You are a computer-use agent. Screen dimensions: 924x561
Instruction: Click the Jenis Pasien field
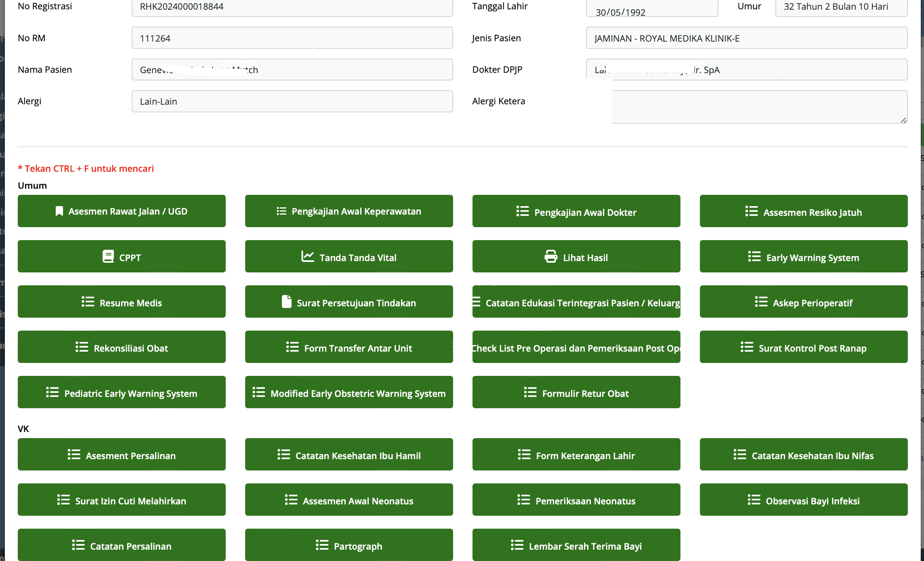[x=746, y=38]
